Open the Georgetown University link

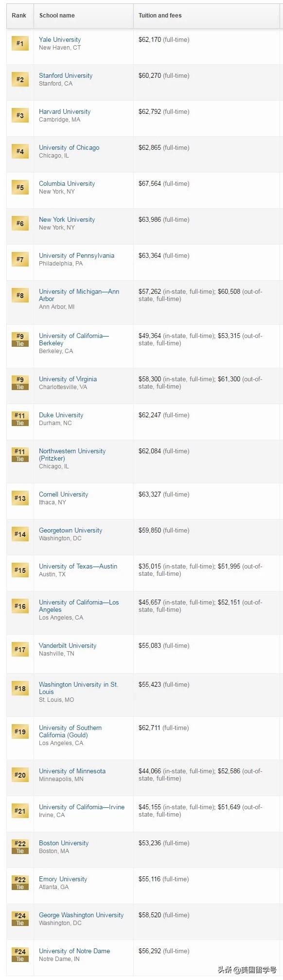click(71, 530)
